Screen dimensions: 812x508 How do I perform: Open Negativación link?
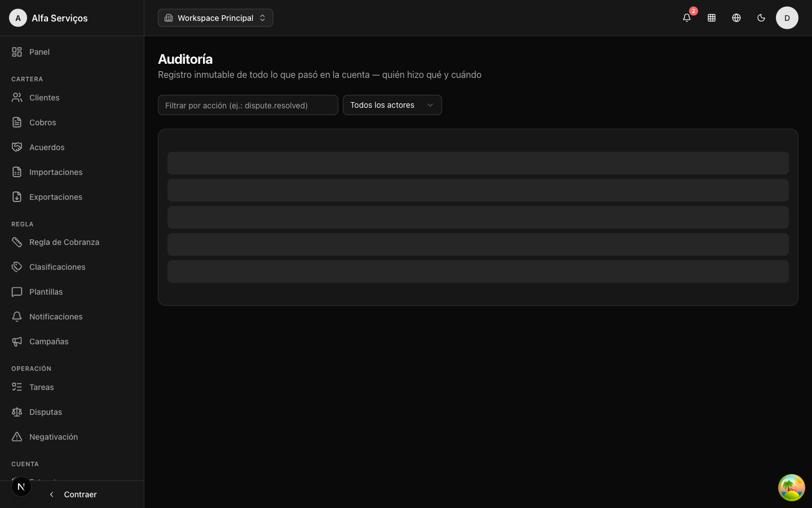[72, 437]
